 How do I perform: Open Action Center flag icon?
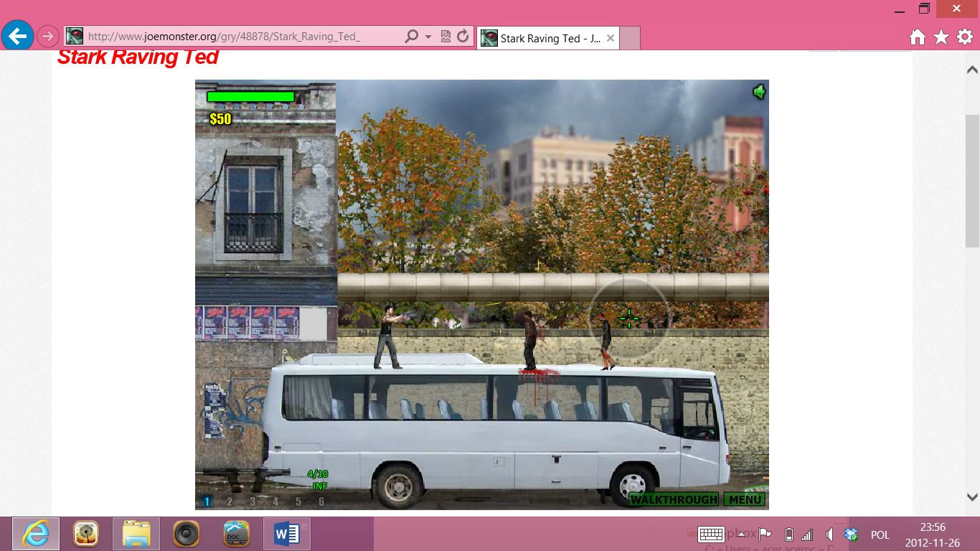tap(765, 534)
